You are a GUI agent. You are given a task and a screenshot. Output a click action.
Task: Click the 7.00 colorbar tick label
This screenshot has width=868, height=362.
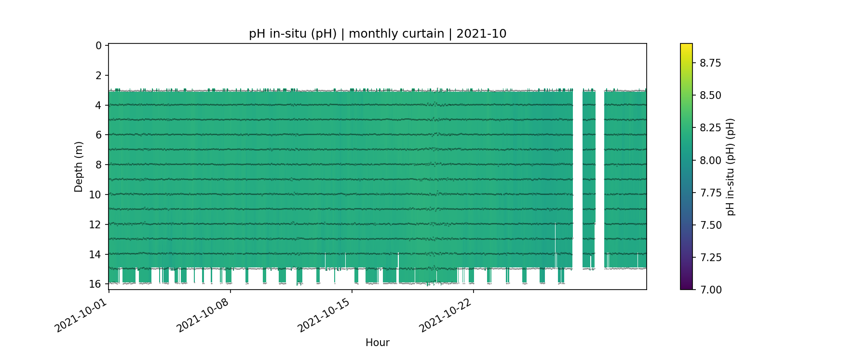[x=710, y=290]
